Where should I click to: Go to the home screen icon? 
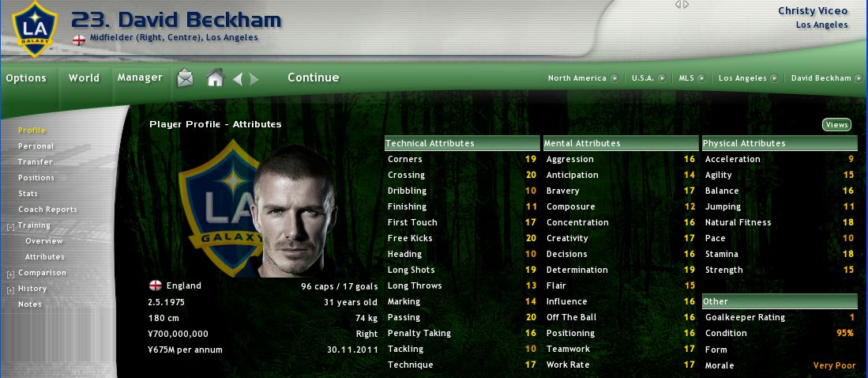216,78
